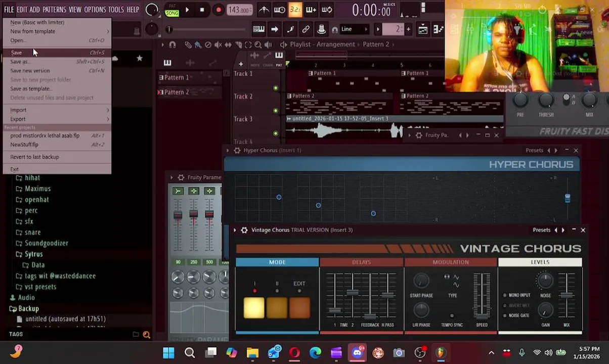609x364 pixels.
Task: Open the playlist view icon
Action: coord(422,29)
